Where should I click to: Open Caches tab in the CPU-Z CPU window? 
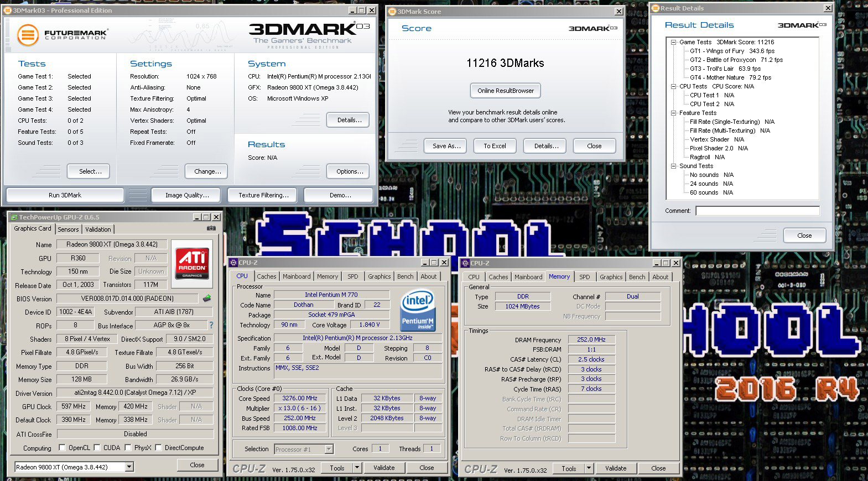click(x=266, y=276)
